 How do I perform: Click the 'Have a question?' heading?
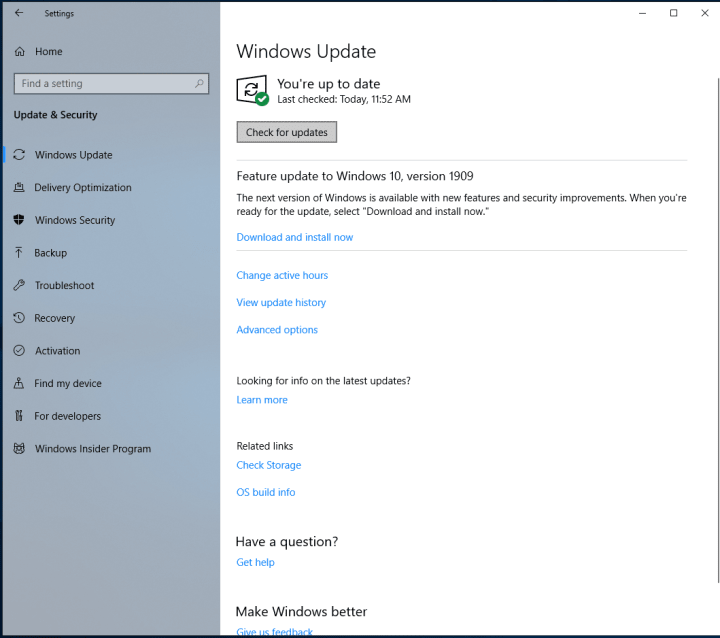tap(287, 542)
